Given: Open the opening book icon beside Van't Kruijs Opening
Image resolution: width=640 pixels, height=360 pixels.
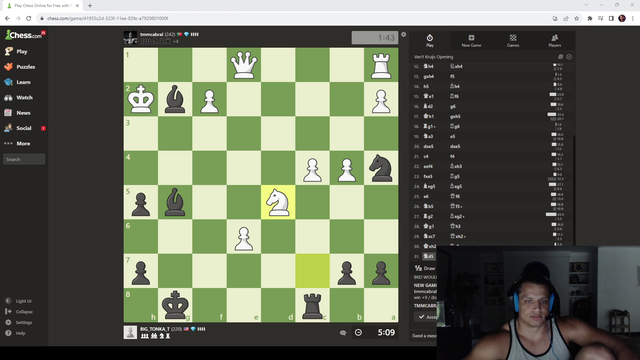Looking at the screenshot, I should point(560,57).
